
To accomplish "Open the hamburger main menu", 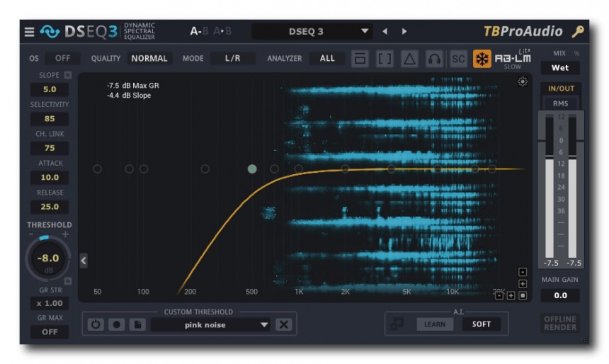I will point(29,31).
